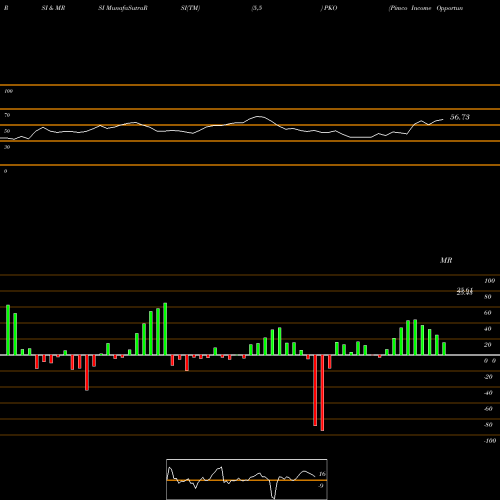Click the -80 label on MR axis
Screen dimensions: 500x500
(x=488, y=425)
